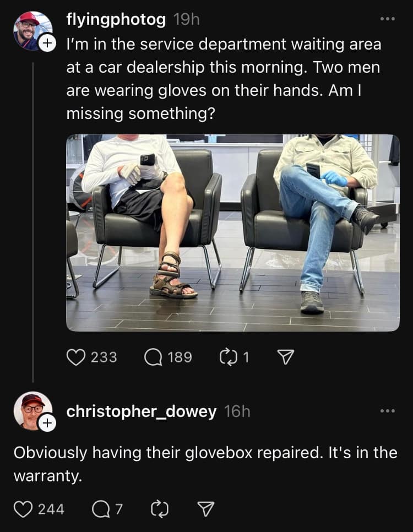Open more options for flyingphotog's post

[388, 19]
